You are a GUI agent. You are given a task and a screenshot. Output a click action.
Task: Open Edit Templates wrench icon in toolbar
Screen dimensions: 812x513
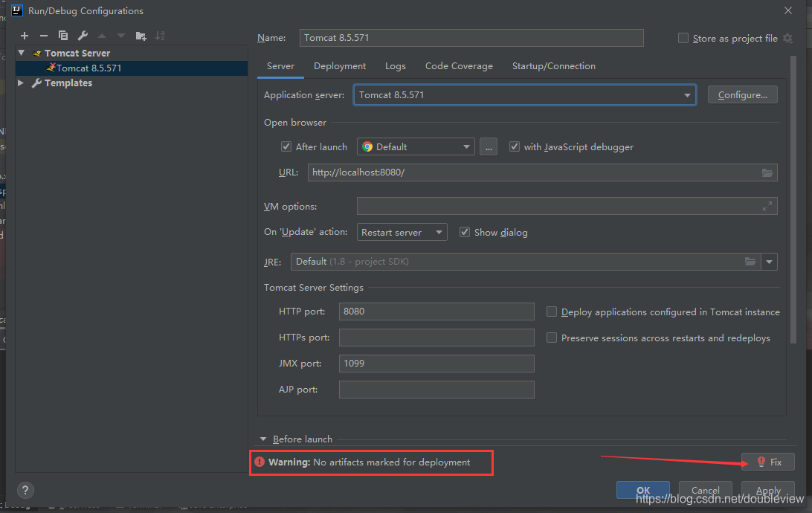click(x=83, y=36)
